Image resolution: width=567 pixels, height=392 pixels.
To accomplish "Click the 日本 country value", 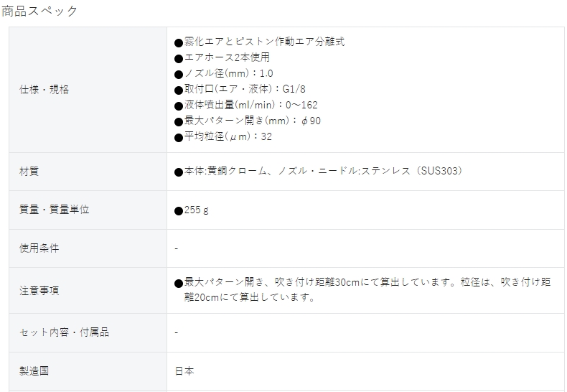I will click(x=184, y=370).
